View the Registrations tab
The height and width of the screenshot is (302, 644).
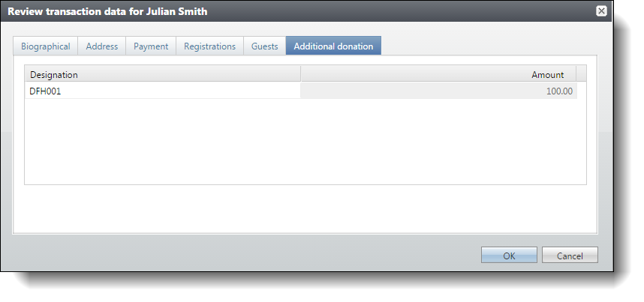pos(210,46)
